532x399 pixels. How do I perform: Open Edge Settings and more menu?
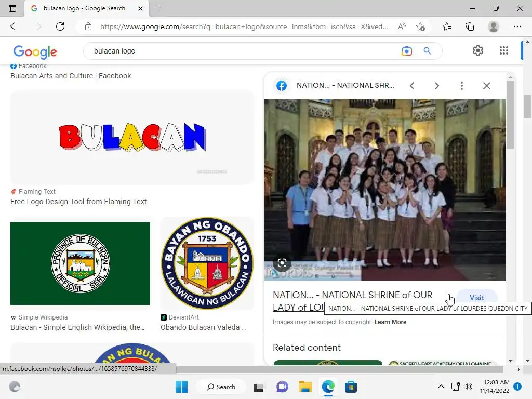click(x=517, y=26)
